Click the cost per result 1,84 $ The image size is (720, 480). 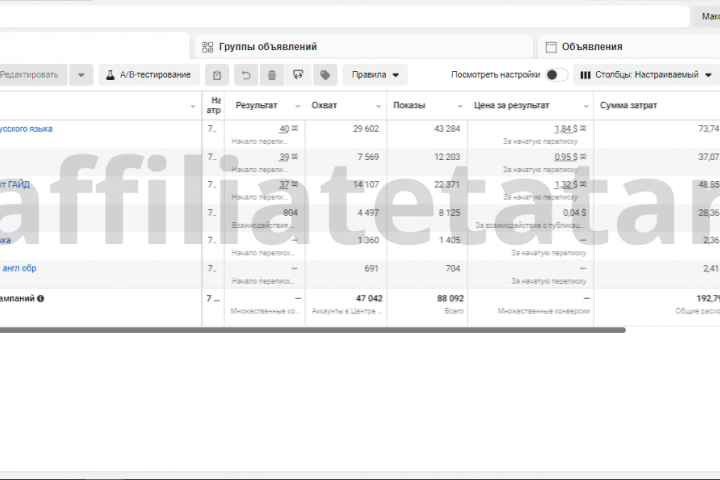(566, 129)
